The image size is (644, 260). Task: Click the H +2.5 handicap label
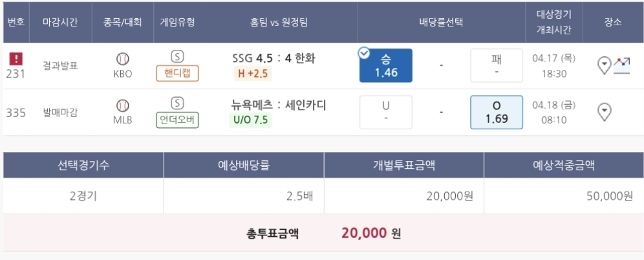(253, 73)
